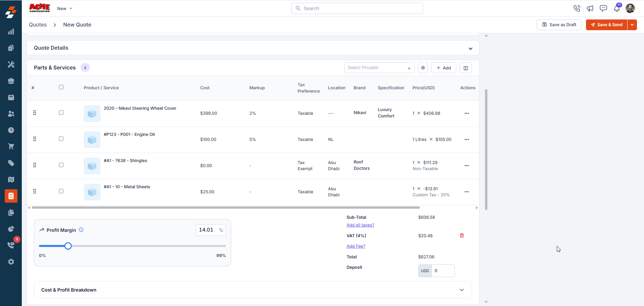Open the Settings gear in sidebar
The width and height of the screenshot is (644, 306).
[11, 262]
